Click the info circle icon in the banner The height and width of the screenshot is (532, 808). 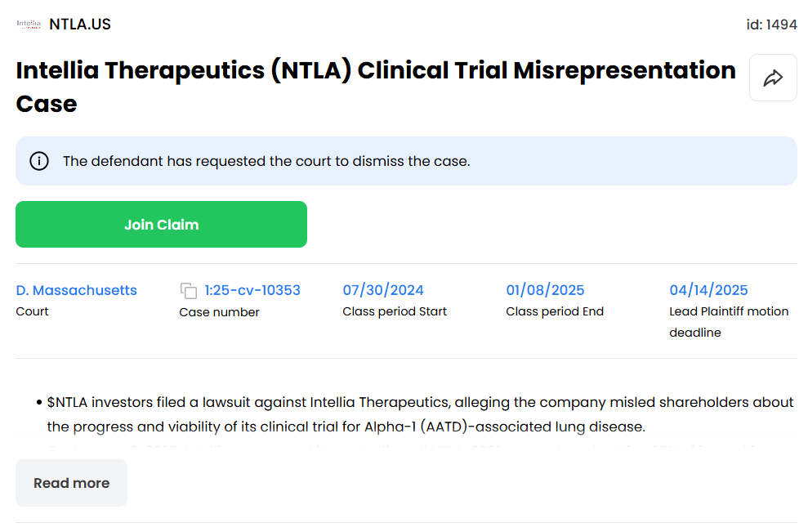[x=39, y=161]
